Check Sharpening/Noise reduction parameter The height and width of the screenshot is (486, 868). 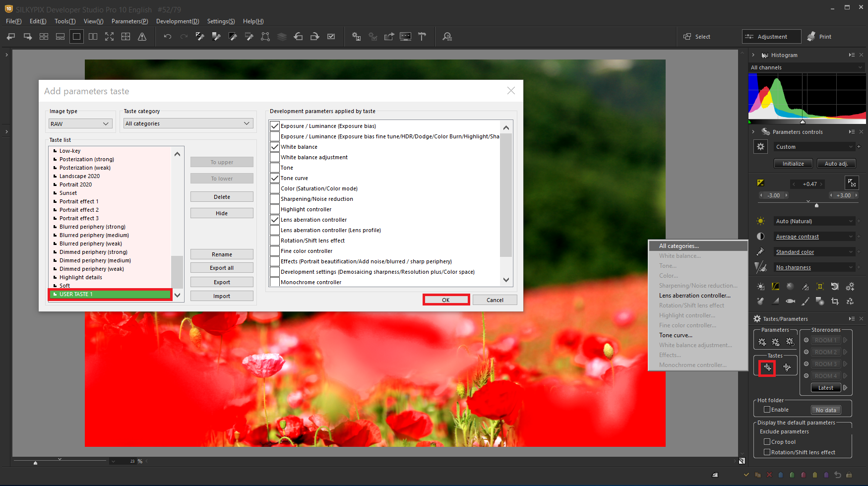pos(275,199)
